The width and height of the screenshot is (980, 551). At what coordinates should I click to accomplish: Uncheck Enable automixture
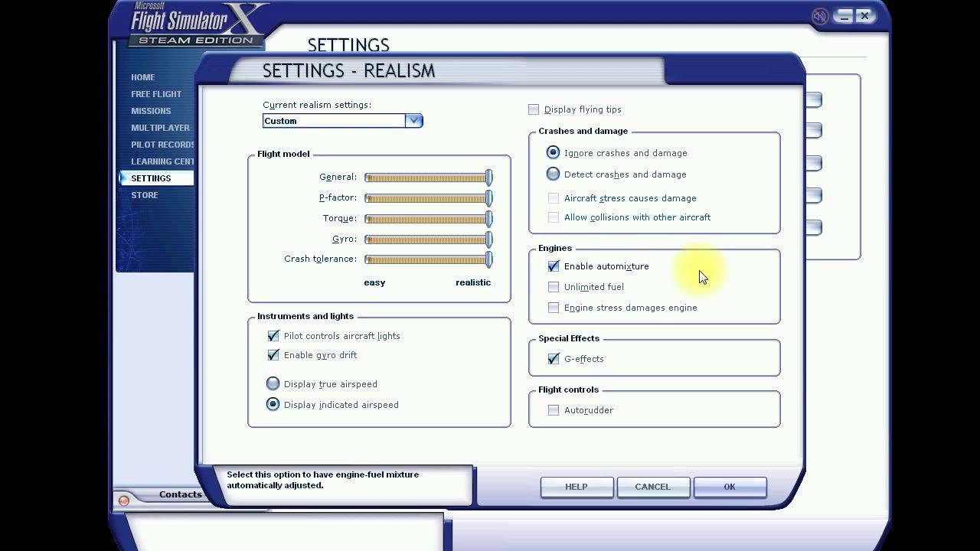tap(554, 266)
